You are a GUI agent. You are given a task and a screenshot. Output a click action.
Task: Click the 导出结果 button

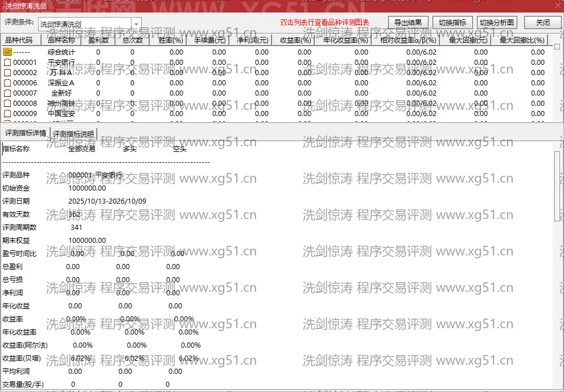pos(408,23)
